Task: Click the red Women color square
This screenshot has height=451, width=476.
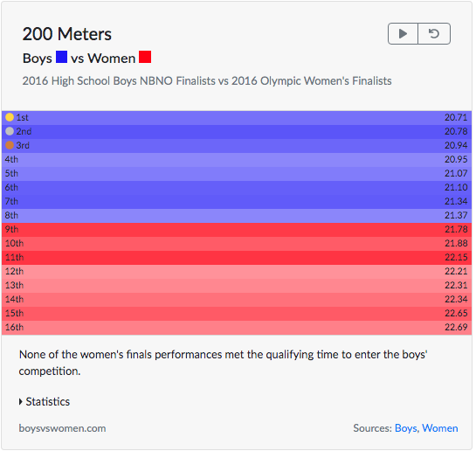Action: point(145,57)
